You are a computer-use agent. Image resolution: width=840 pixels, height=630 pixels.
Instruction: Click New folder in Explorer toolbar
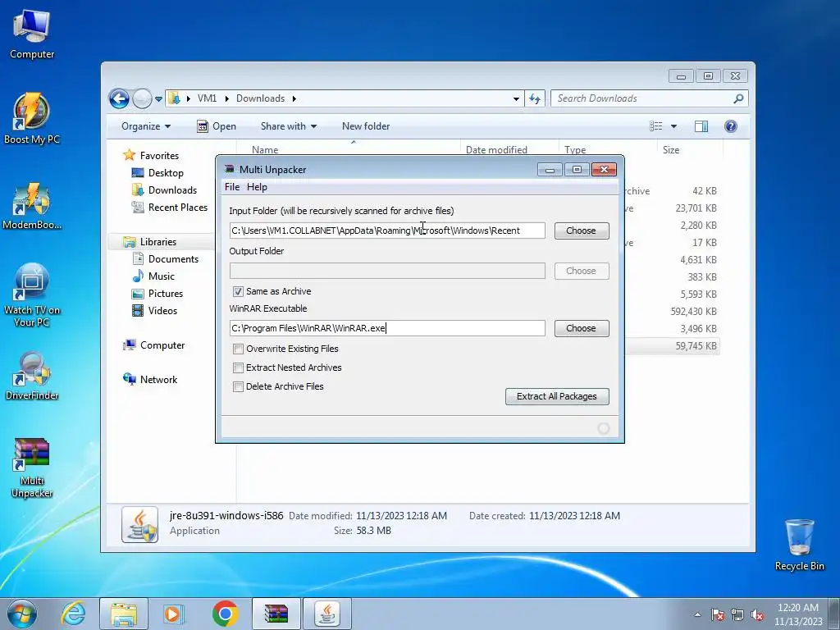(x=366, y=126)
